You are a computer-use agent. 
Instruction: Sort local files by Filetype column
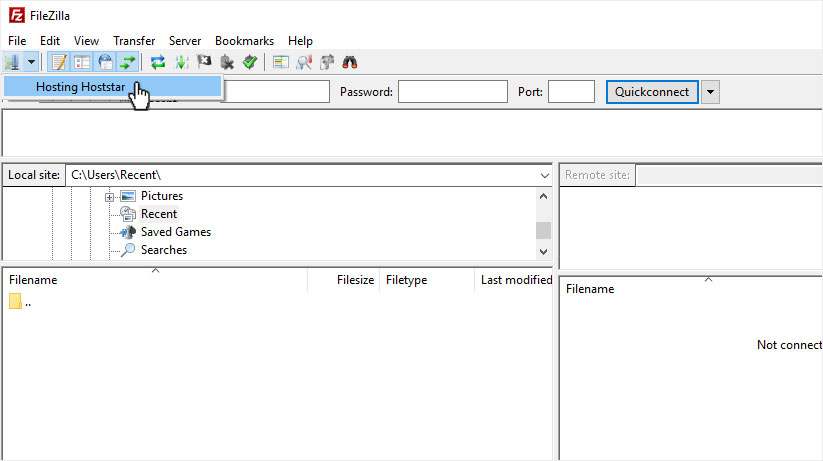tap(426, 280)
